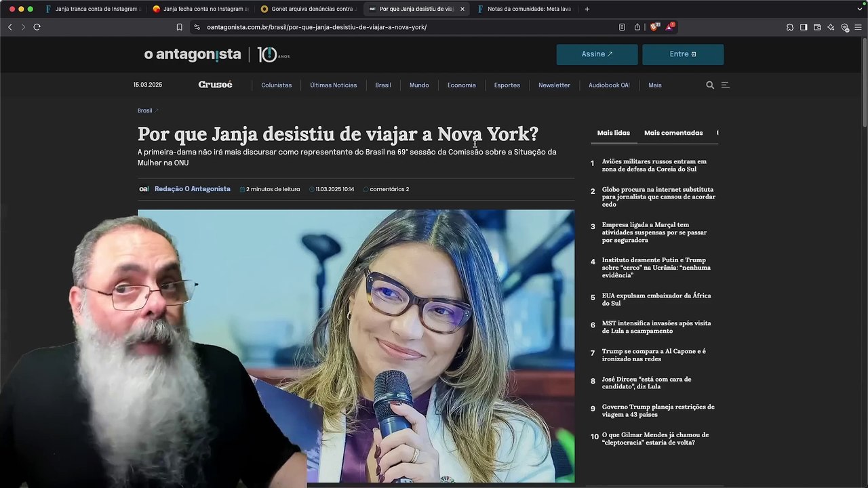Toggle reader mode icon in address bar
868x488 pixels.
click(622, 27)
